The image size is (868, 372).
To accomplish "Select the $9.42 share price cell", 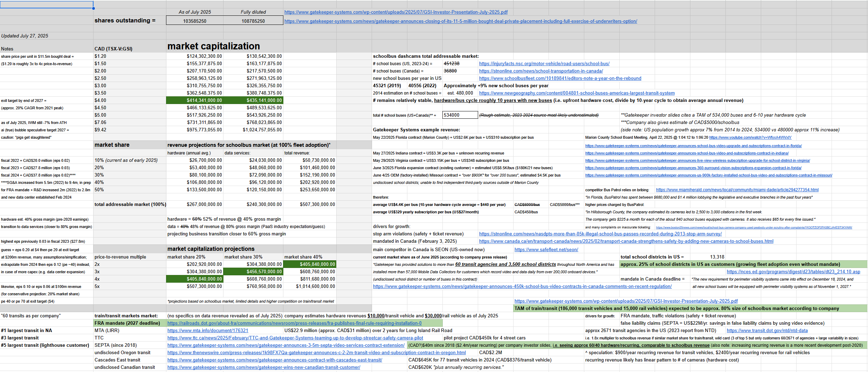I will click(x=130, y=130).
